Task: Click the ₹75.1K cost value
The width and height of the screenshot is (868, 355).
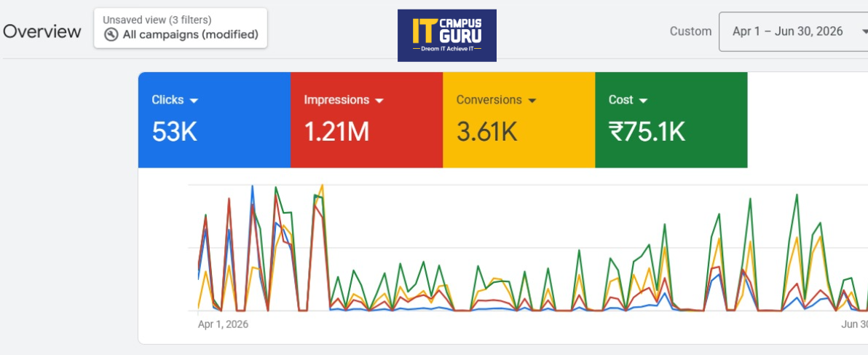Action: pos(647,133)
